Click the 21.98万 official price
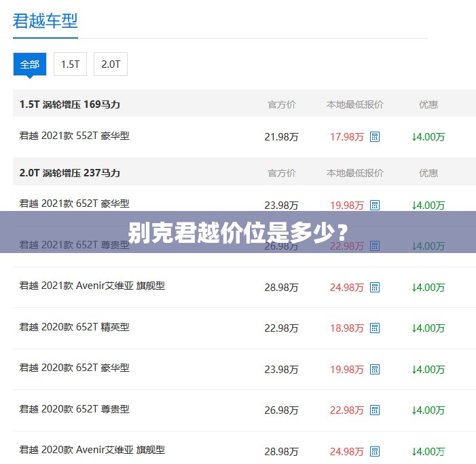476x464 pixels. [281, 137]
